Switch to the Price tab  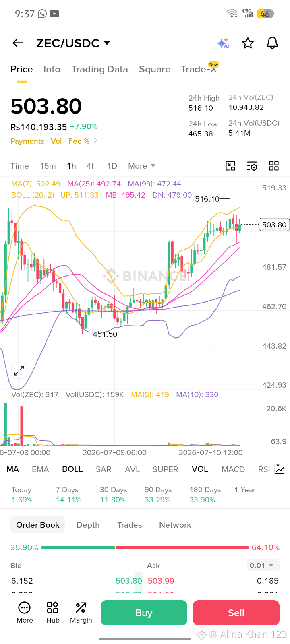point(22,69)
